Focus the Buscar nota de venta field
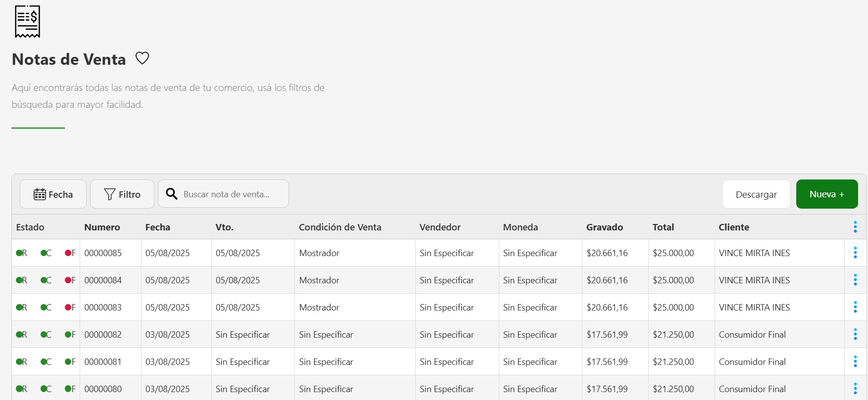This screenshot has height=400, width=868. click(x=233, y=194)
